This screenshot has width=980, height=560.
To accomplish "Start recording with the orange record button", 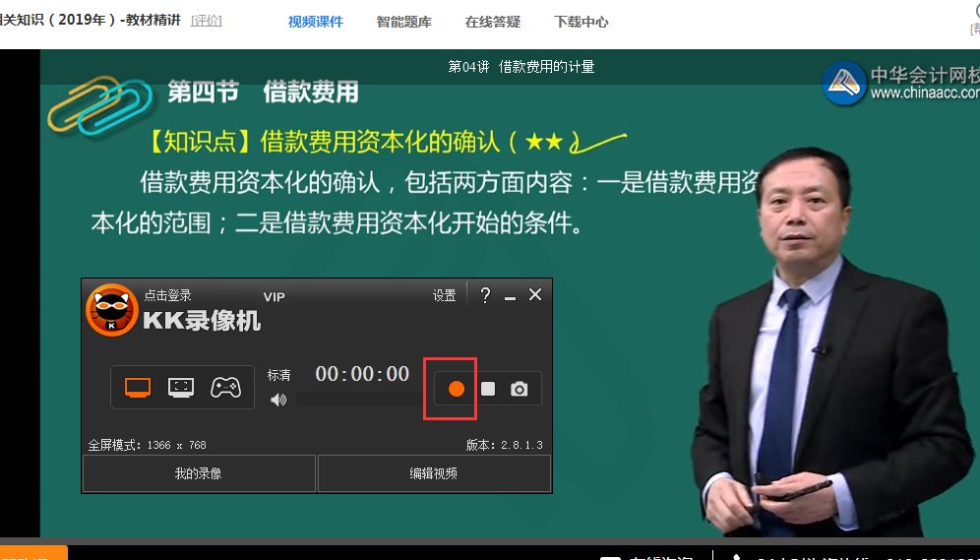I will 457,389.
